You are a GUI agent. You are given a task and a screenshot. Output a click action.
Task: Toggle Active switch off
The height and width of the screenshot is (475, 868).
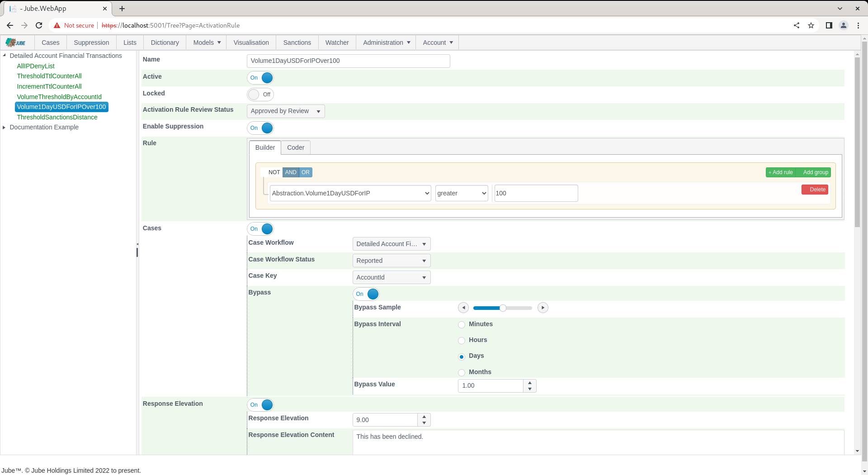pos(260,78)
